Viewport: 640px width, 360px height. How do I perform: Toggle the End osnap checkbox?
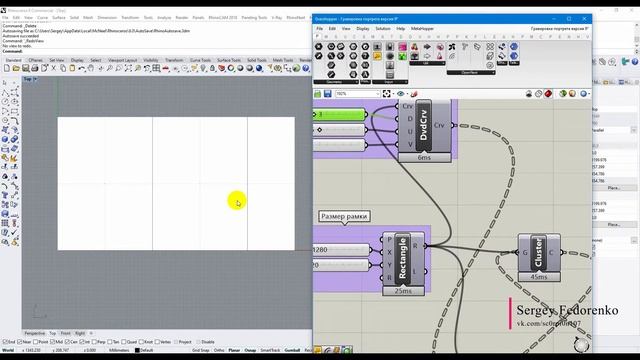pyautogui.click(x=5, y=342)
